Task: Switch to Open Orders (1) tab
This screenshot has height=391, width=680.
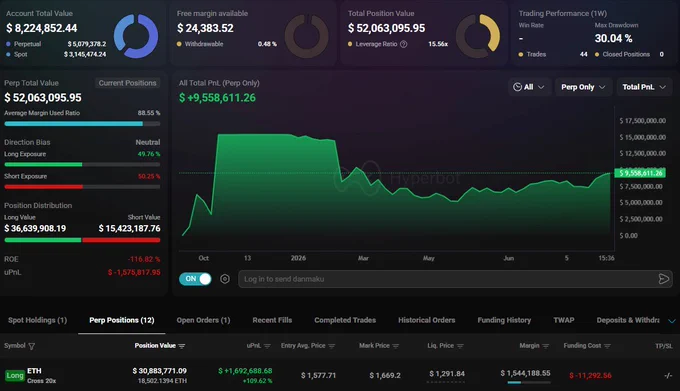Action: click(203, 320)
